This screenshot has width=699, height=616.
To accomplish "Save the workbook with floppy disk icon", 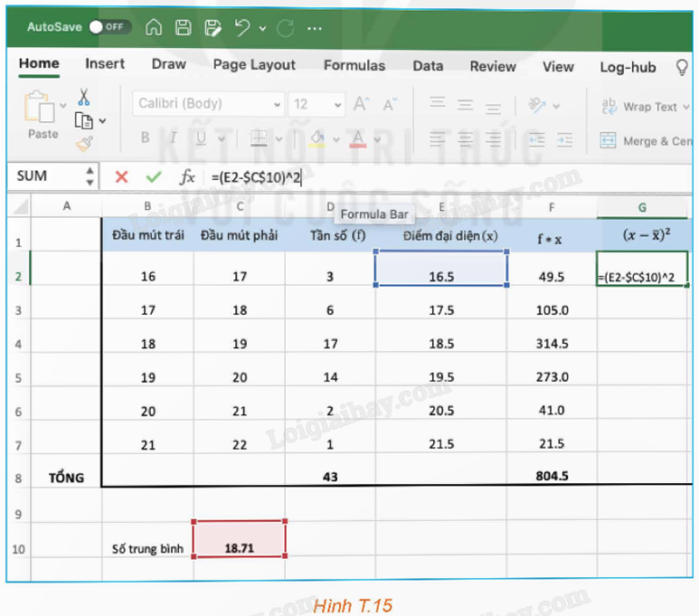I will (184, 28).
